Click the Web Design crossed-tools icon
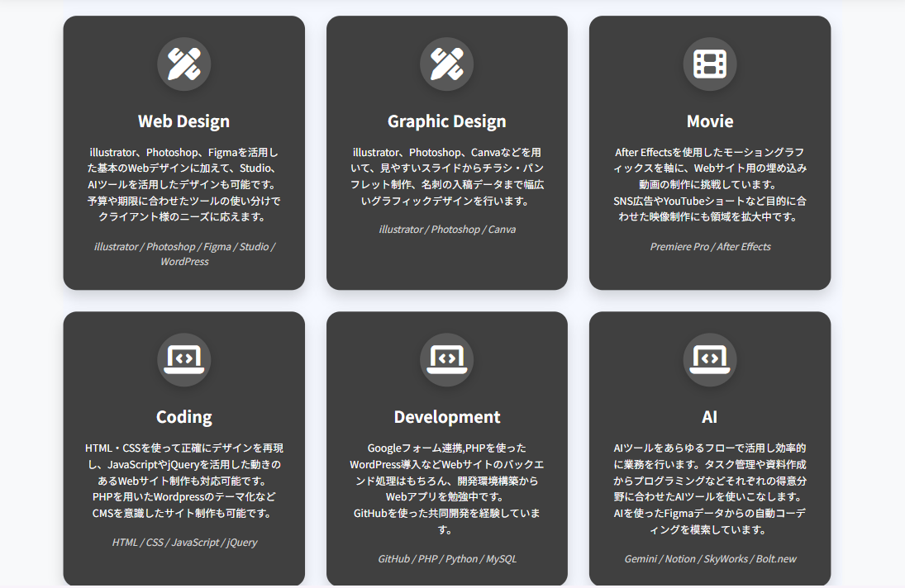 pyautogui.click(x=183, y=64)
